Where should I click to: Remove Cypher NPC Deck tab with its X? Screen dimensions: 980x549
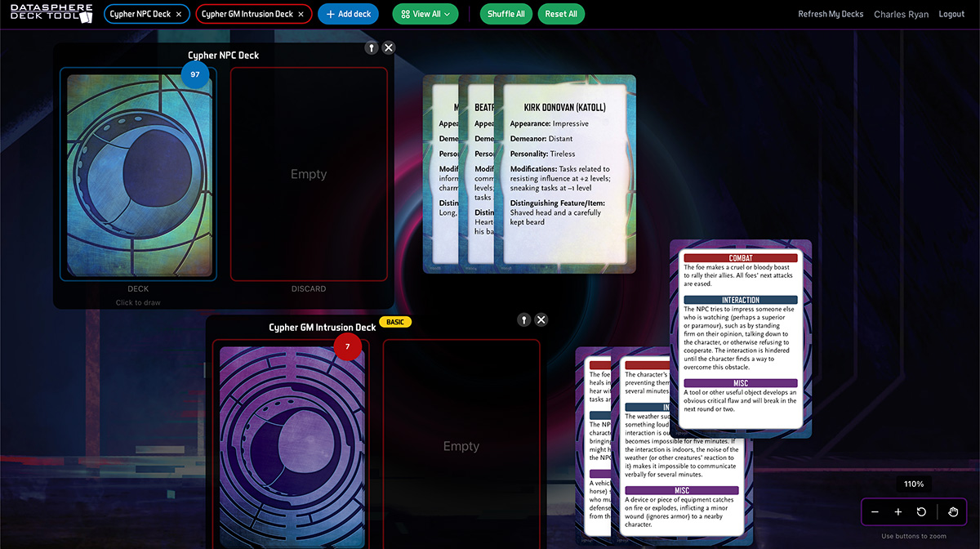point(179,14)
